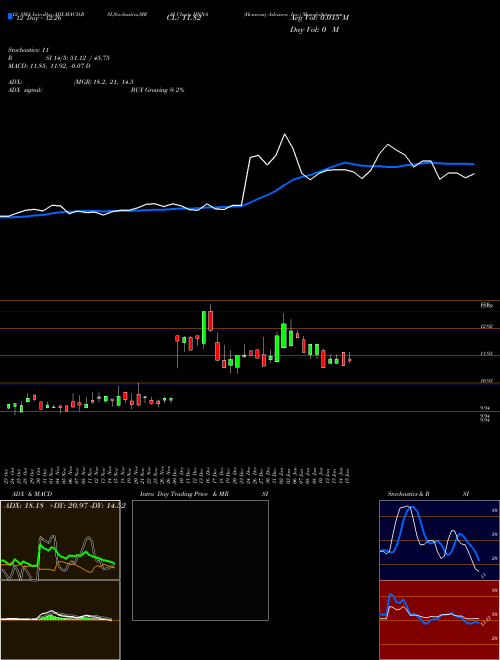Click the 'Day Vol: 0 M' text
This screenshot has height=660, width=500.
[x=314, y=30]
